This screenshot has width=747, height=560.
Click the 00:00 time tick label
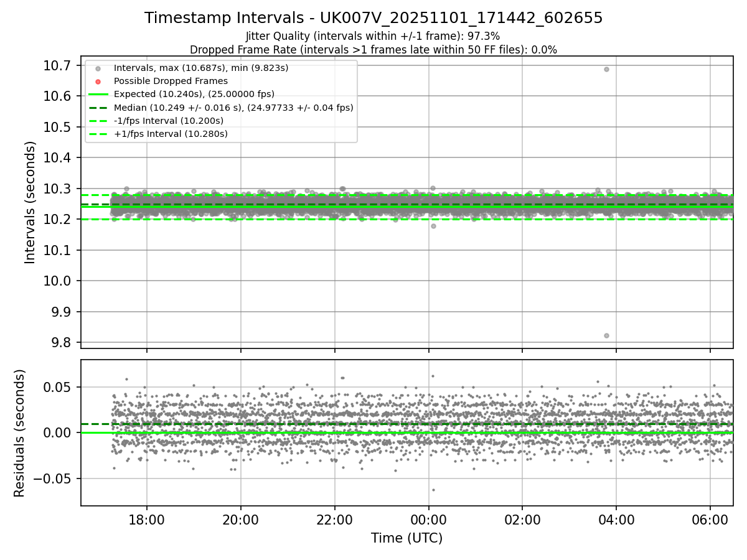pyautogui.click(x=429, y=519)
